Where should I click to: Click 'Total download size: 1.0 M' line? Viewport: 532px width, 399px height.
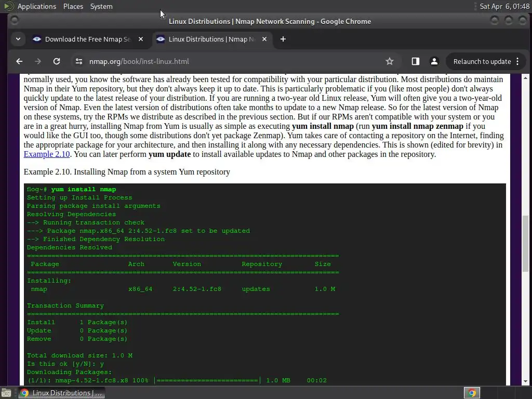[x=79, y=355]
